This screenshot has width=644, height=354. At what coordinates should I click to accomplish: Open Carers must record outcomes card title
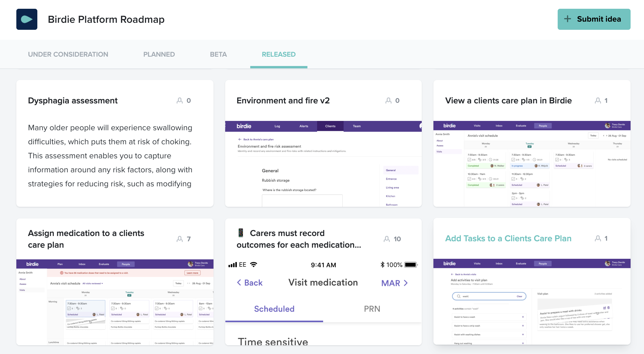coord(299,239)
